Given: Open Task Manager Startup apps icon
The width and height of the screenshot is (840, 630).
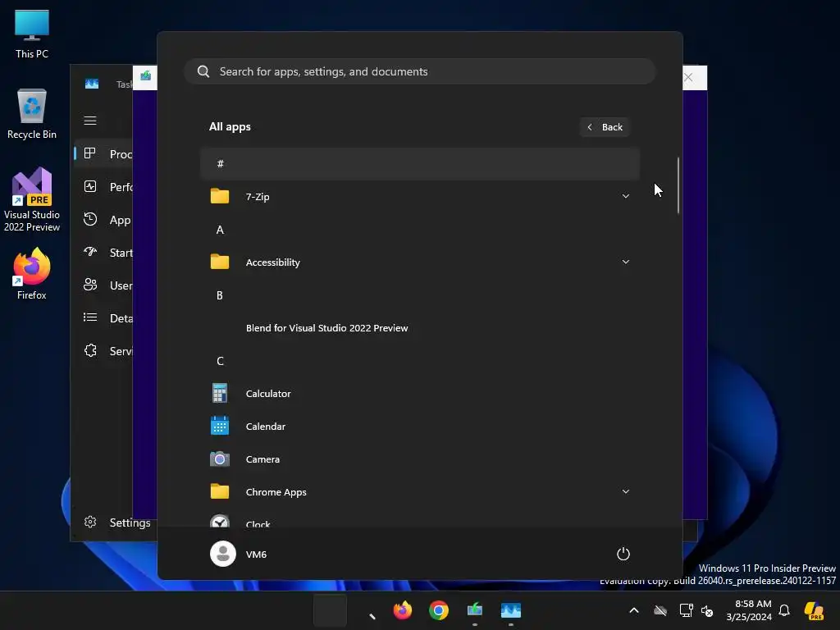Looking at the screenshot, I should tap(90, 252).
